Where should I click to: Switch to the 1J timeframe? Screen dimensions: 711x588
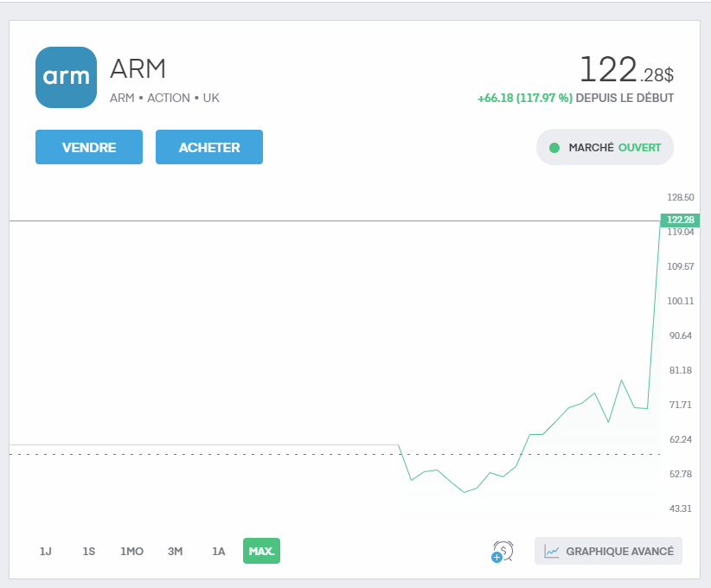pos(45,551)
